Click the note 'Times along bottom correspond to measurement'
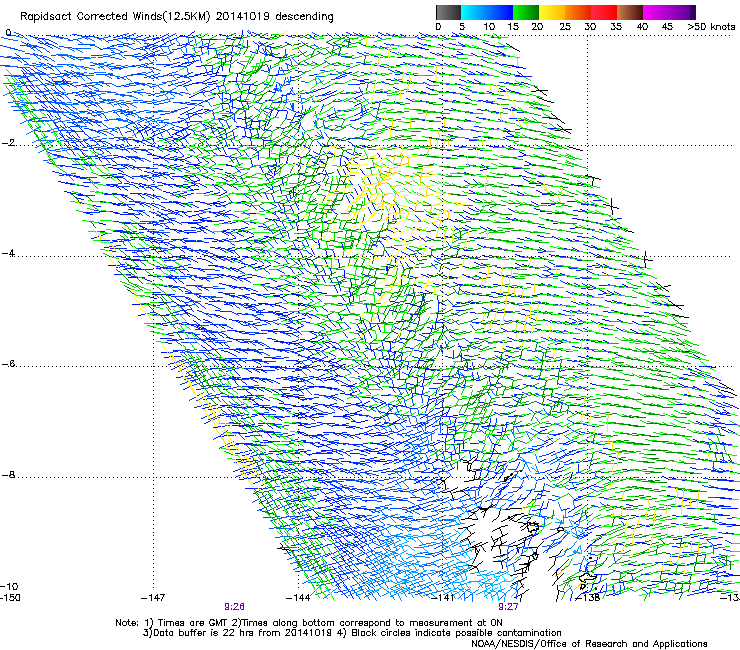 click(x=358, y=623)
